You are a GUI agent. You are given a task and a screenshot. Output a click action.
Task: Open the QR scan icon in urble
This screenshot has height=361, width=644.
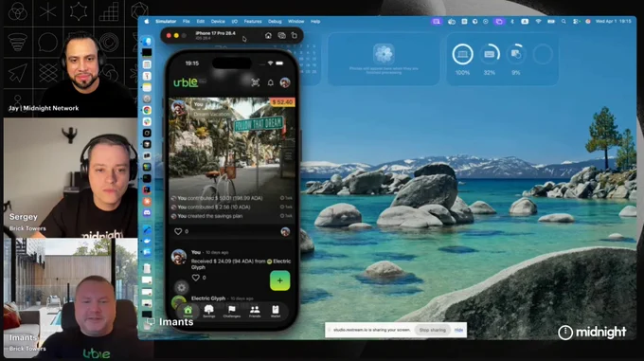tap(255, 82)
